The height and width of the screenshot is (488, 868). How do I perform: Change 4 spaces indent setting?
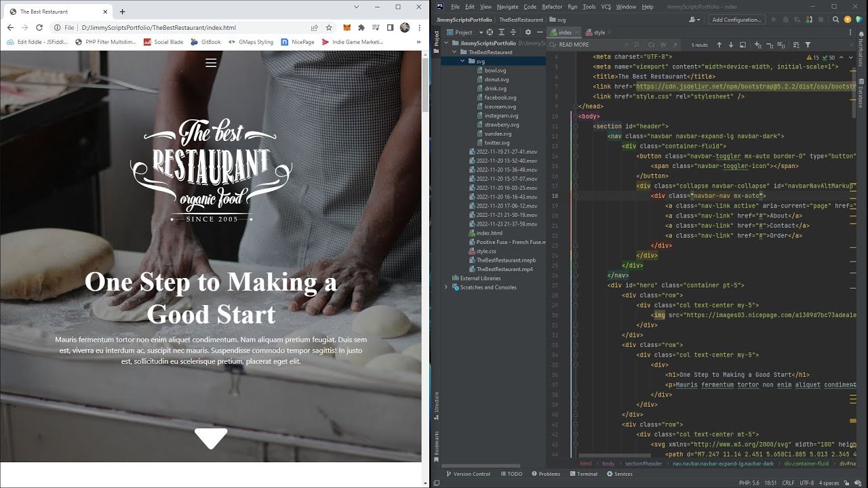click(x=829, y=483)
